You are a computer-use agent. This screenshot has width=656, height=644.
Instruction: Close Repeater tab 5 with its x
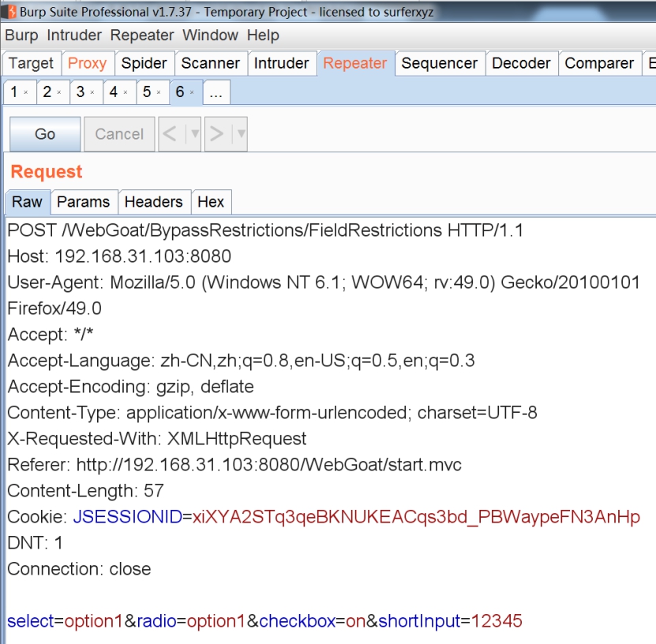[159, 92]
